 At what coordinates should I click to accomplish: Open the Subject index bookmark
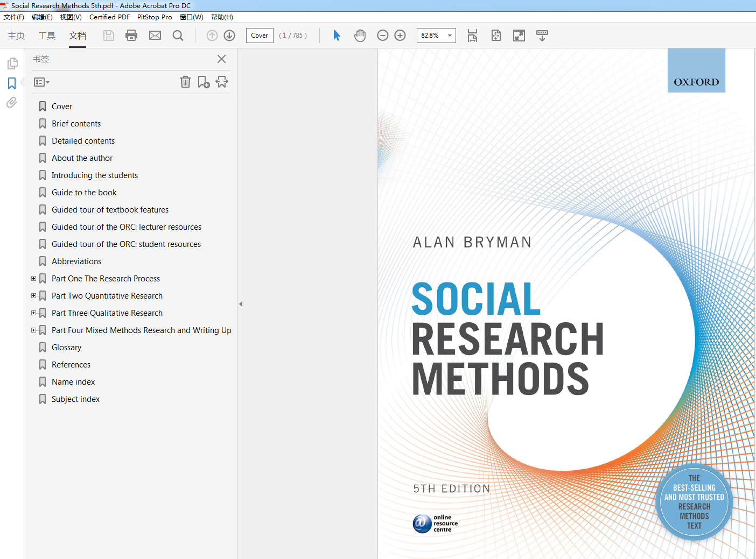tap(75, 399)
